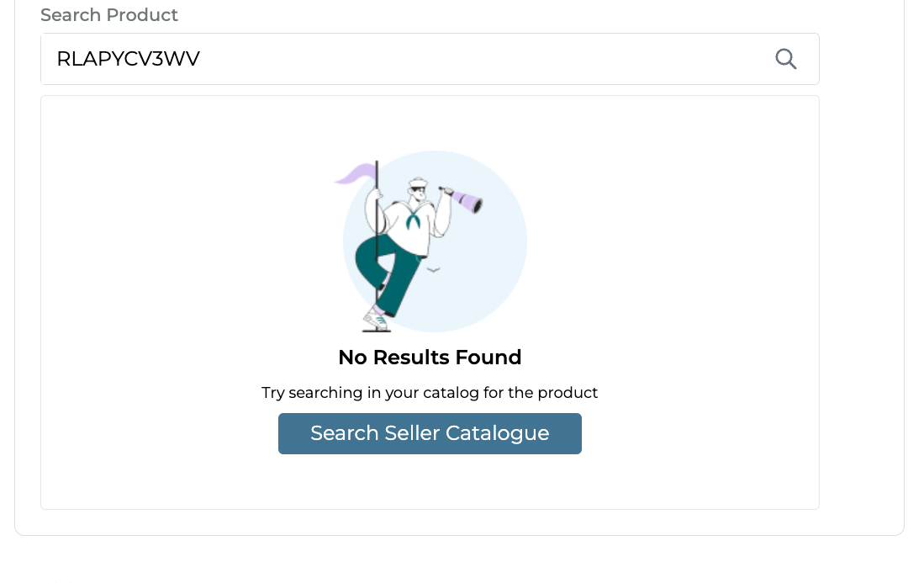This screenshot has height=583, width=924.
Task: Click the small bird in the illustration
Action: tap(434, 270)
